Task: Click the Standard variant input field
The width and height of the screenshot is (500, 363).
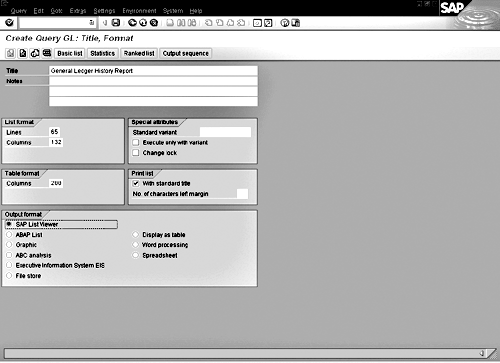Action: [x=225, y=132]
